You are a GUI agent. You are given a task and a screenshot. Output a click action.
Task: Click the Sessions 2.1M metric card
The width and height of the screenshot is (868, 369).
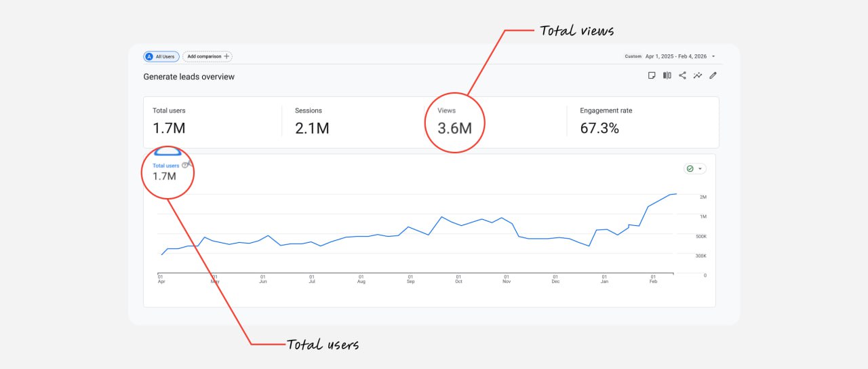tap(353, 121)
